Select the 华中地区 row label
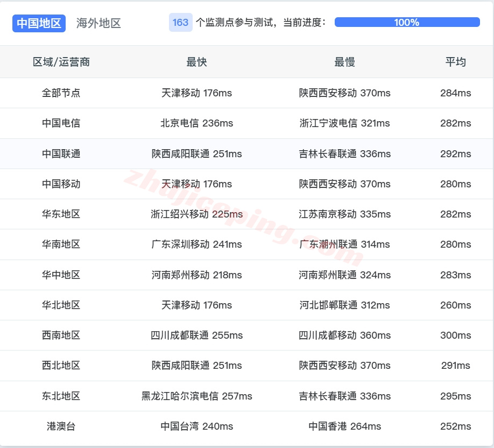This screenshot has height=448, width=494. click(61, 275)
